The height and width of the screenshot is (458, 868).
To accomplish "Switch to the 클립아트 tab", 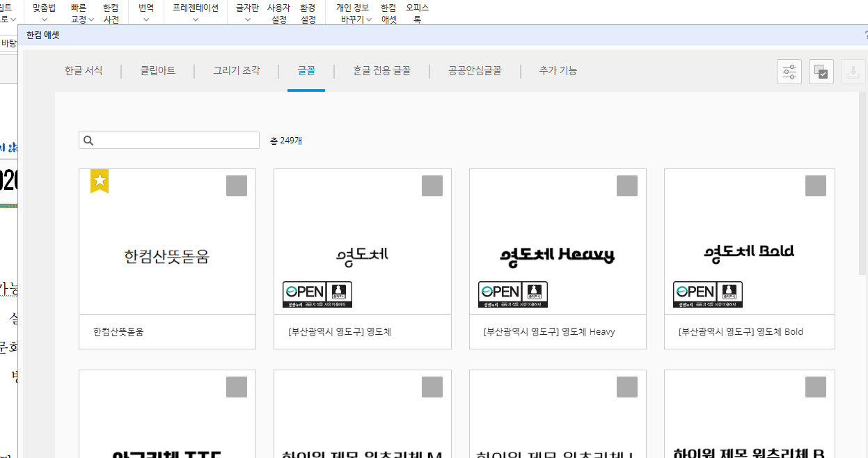I will [x=158, y=71].
